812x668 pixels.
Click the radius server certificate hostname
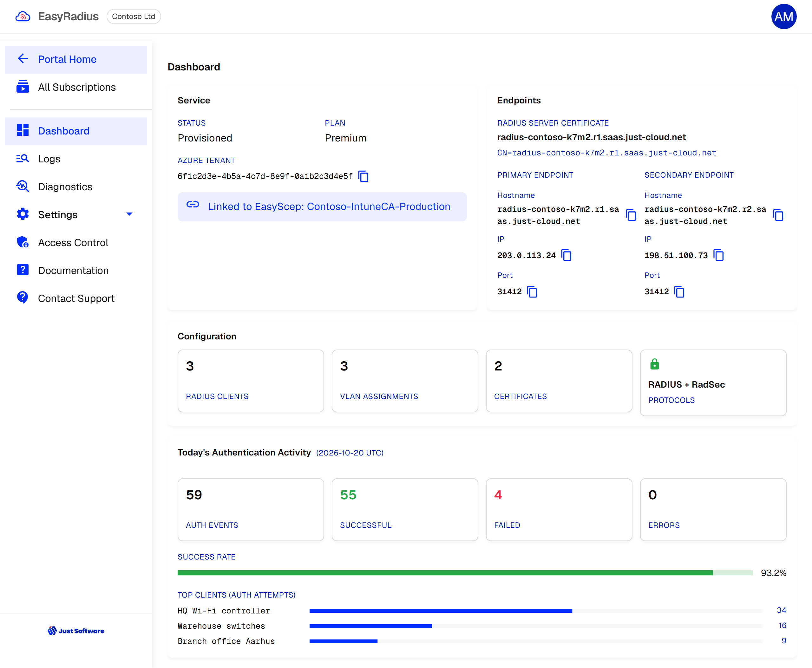point(591,137)
